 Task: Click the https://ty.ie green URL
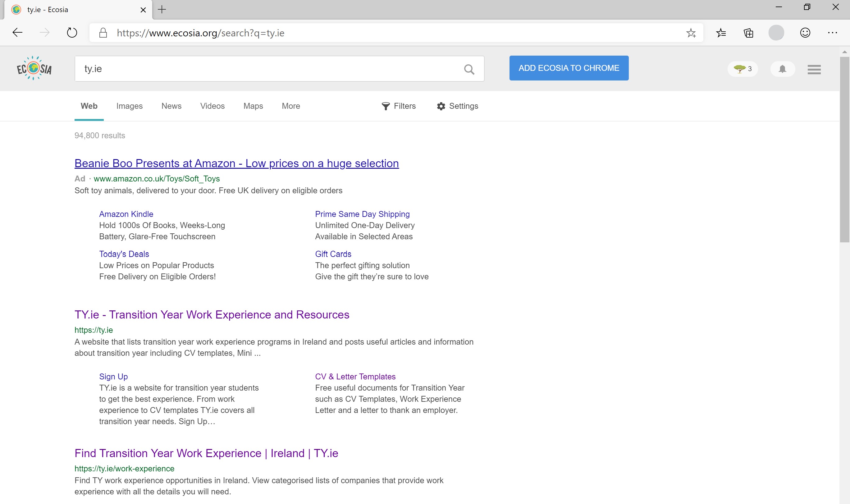click(94, 330)
